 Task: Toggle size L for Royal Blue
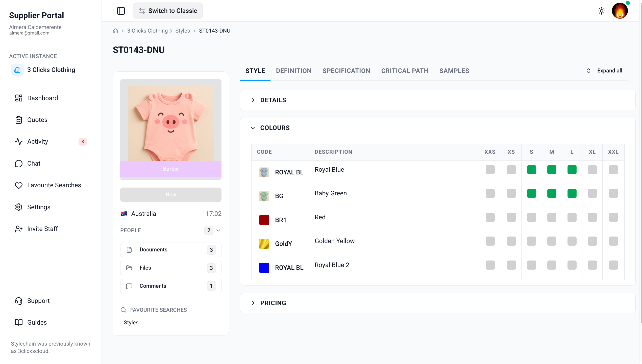[572, 170]
